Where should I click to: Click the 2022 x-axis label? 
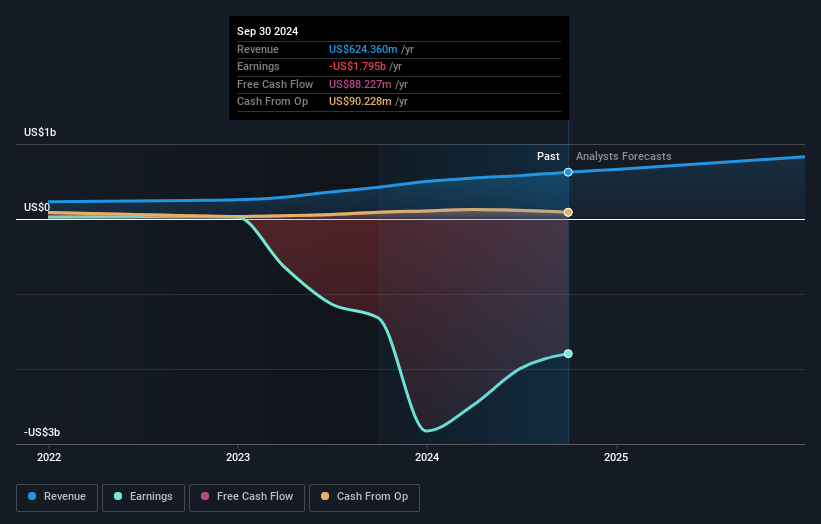coord(49,458)
